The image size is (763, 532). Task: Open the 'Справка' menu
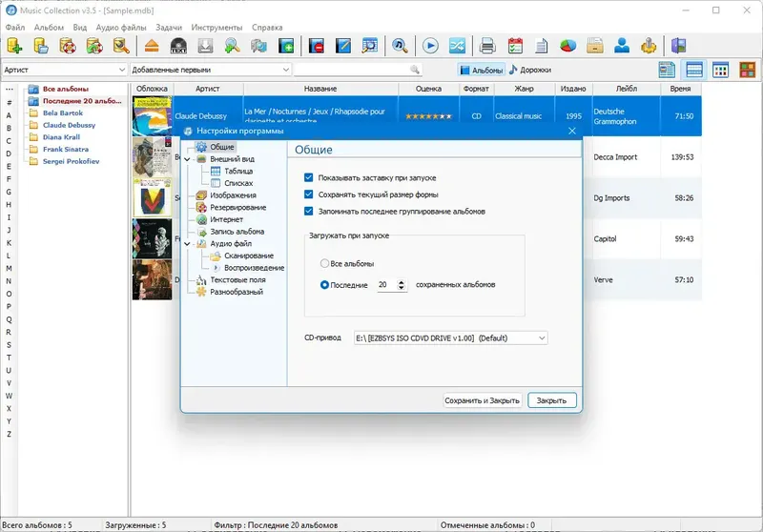[x=267, y=28]
